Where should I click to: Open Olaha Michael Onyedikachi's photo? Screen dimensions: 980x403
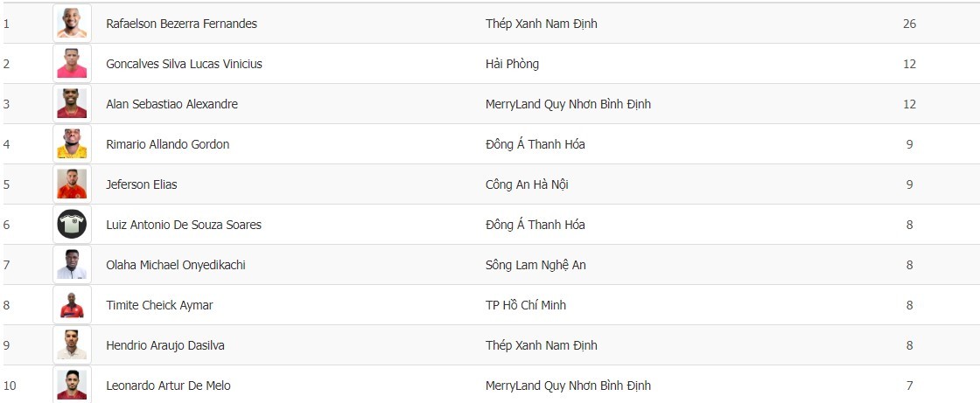click(72, 265)
